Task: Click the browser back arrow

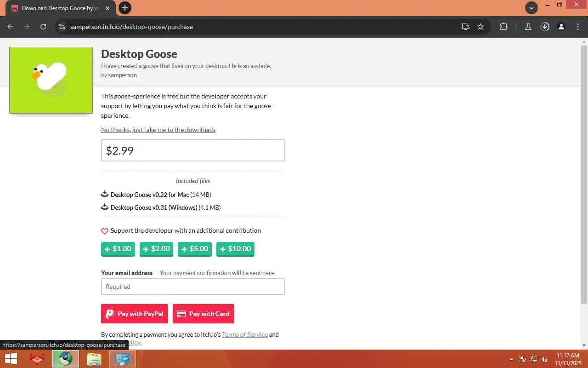Action: click(10, 27)
